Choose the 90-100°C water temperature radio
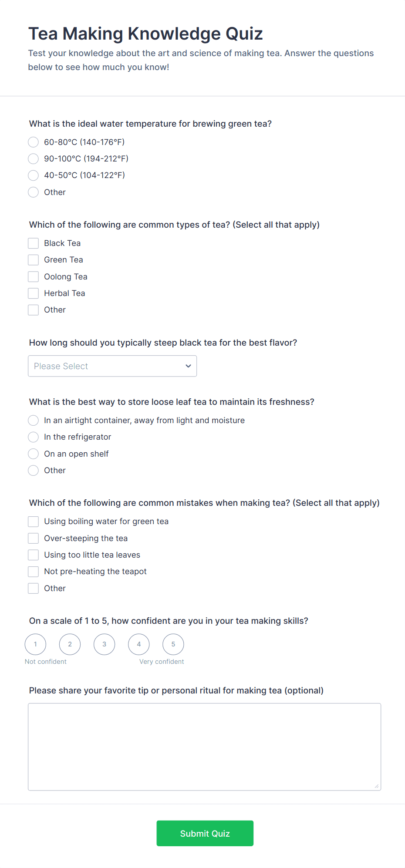 click(34, 158)
